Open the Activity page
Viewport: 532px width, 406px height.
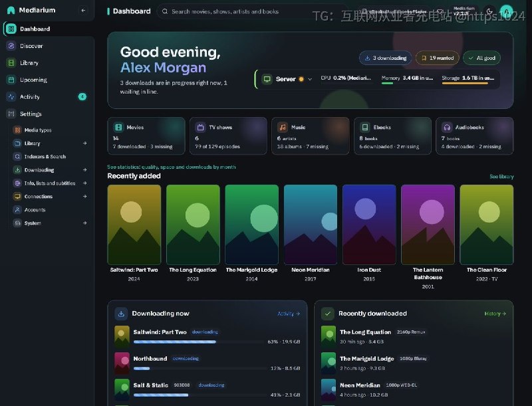pos(49,96)
